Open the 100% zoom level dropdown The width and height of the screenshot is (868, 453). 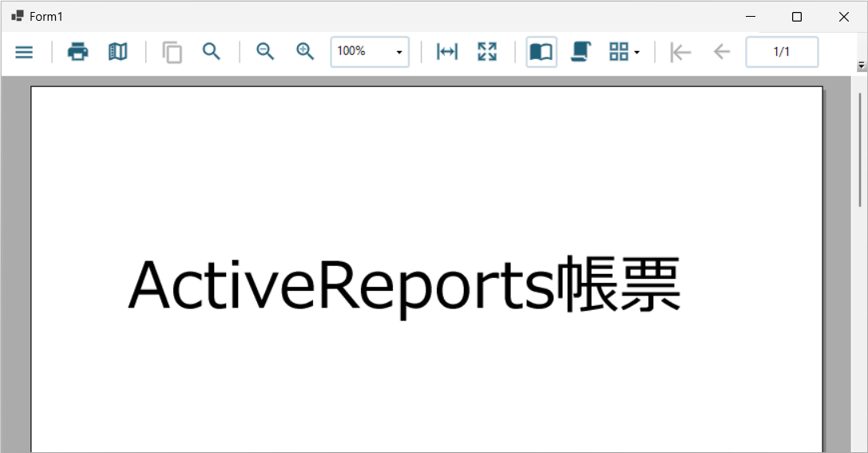coord(398,52)
